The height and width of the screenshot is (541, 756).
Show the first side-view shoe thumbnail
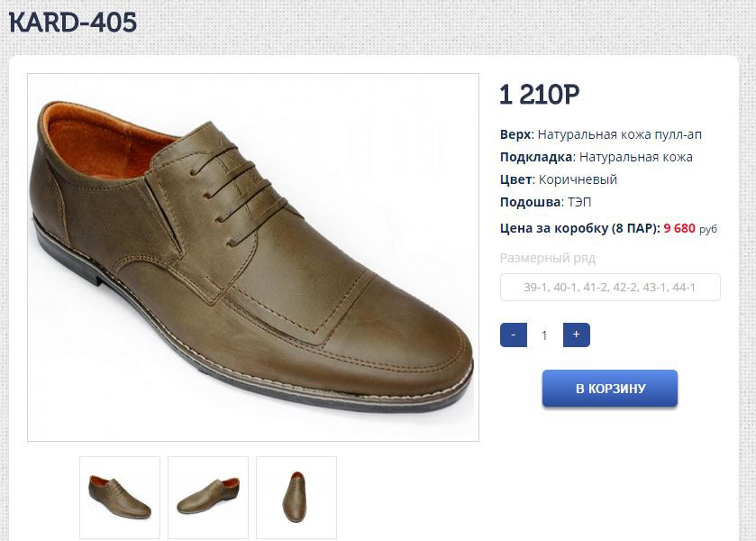pos(120,497)
